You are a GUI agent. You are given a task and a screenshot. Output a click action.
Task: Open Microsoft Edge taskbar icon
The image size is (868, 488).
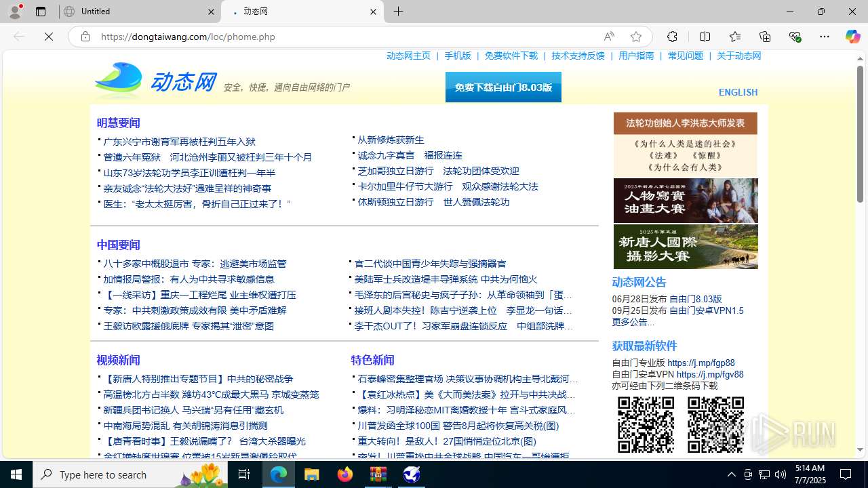[x=279, y=474]
